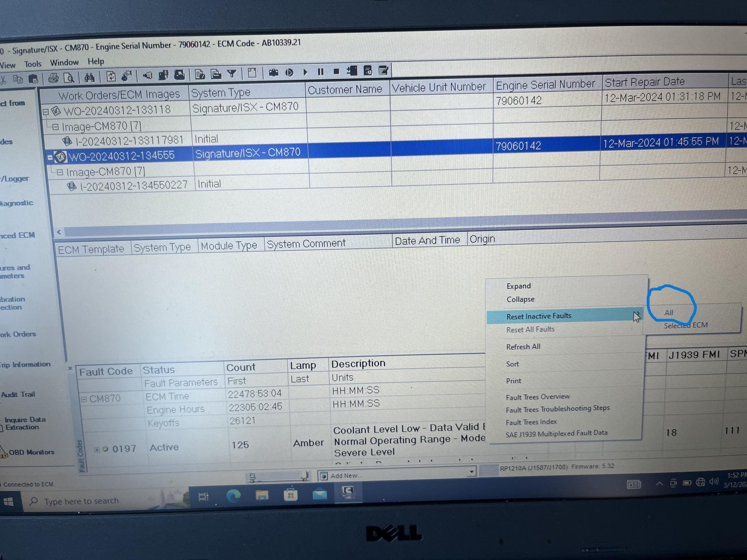
Task: Choose All in the reset submenu
Action: (669, 312)
